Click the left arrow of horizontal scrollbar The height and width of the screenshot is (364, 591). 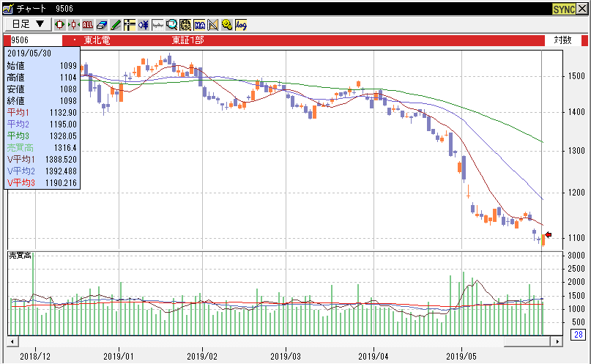pos(12,341)
